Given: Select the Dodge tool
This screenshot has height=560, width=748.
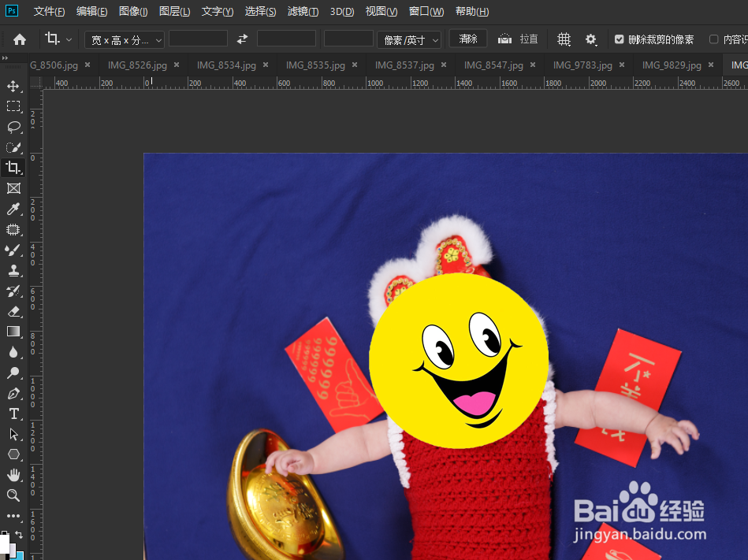Looking at the screenshot, I should (13, 373).
